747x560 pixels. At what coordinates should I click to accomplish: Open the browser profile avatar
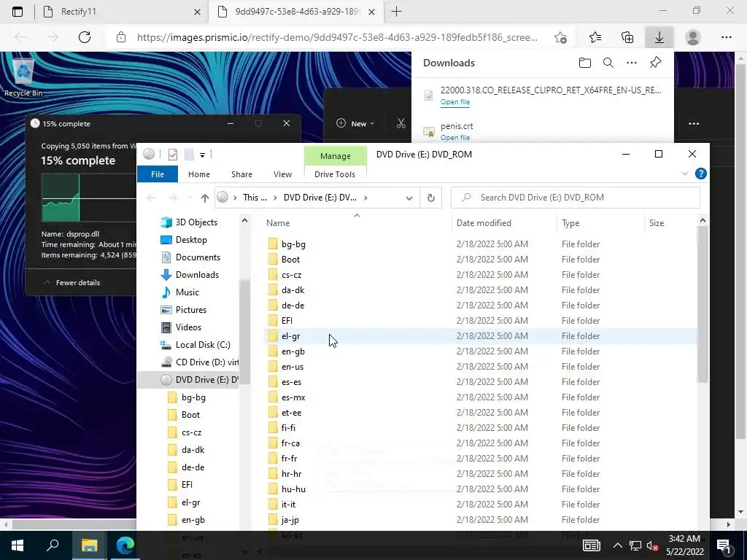point(693,37)
